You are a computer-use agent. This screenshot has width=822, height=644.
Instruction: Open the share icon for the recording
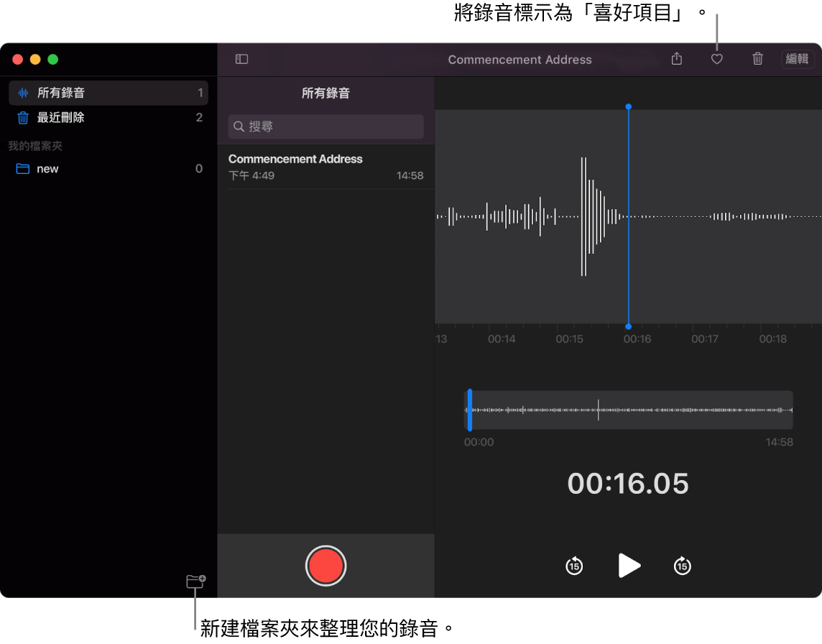point(676,59)
